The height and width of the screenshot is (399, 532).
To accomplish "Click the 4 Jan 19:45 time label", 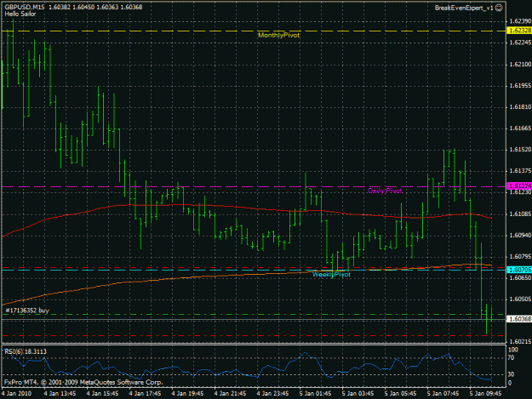I will [187, 394].
